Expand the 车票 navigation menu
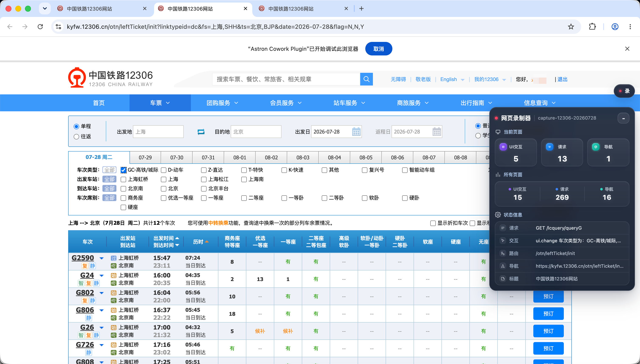 point(160,103)
